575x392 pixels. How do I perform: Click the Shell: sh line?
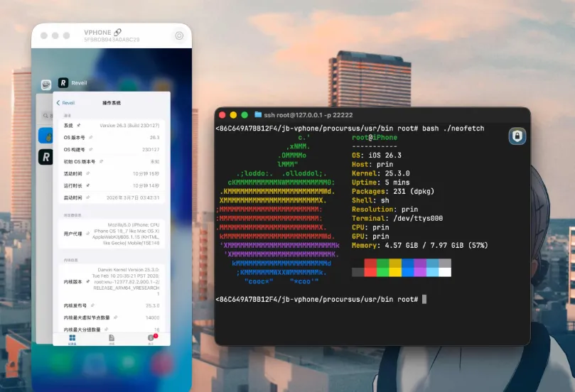(x=370, y=200)
